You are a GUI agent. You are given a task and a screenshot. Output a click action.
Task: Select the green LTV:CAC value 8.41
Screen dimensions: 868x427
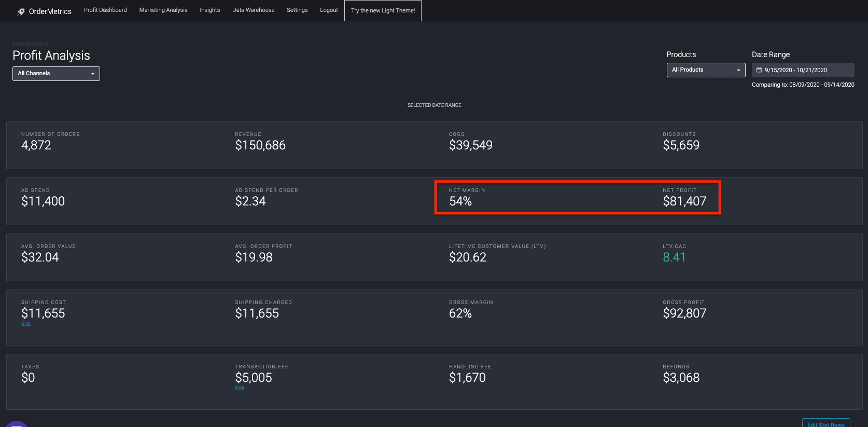click(x=674, y=257)
